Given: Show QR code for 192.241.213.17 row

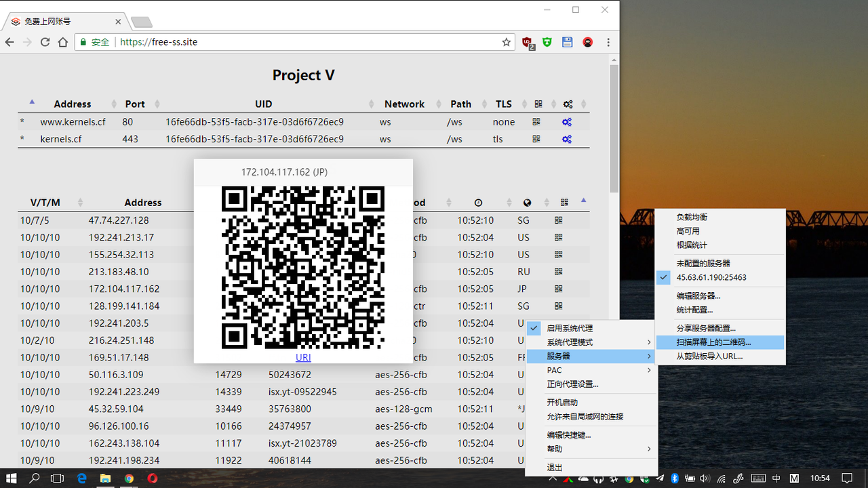Looking at the screenshot, I should 559,237.
